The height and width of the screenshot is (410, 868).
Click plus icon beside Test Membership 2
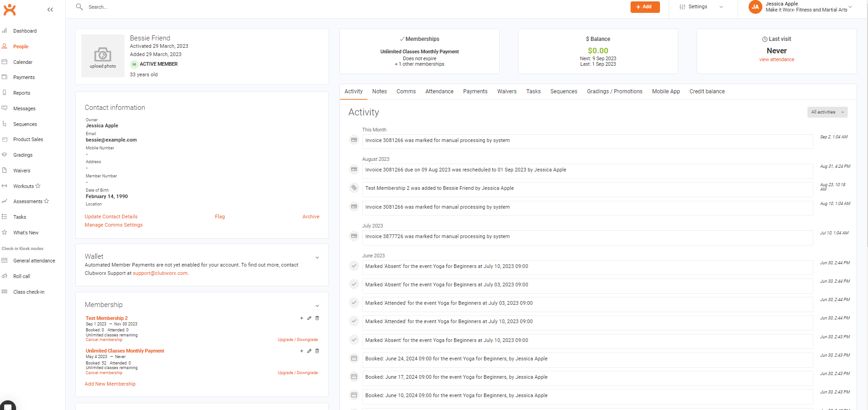click(x=301, y=318)
